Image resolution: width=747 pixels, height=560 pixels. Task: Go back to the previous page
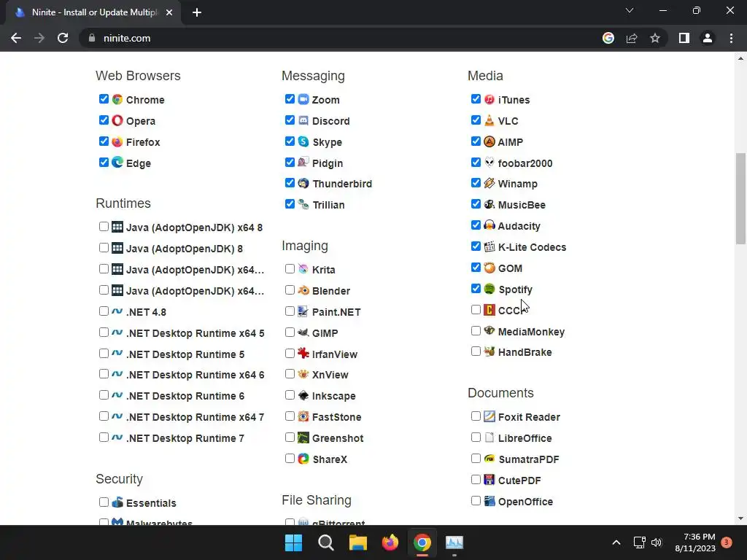coord(16,38)
